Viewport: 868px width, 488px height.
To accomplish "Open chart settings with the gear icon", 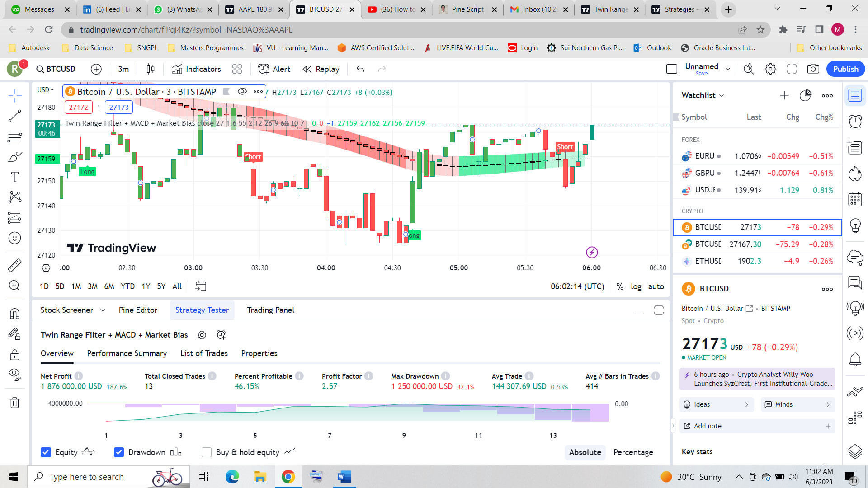I will (x=770, y=69).
